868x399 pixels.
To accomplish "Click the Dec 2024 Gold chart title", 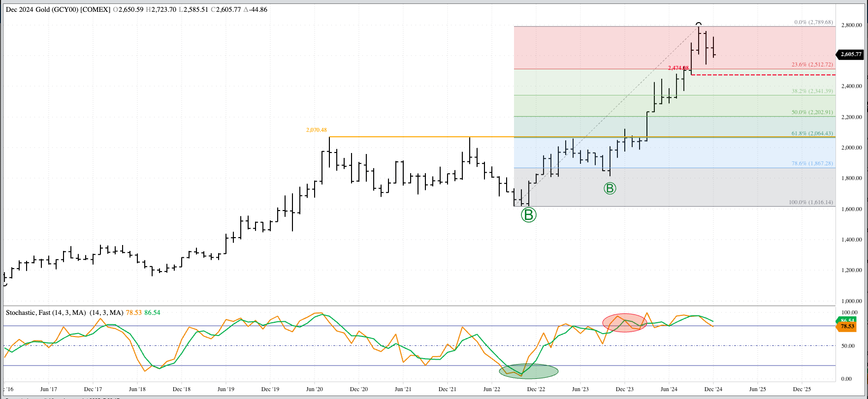I will tap(58, 9).
